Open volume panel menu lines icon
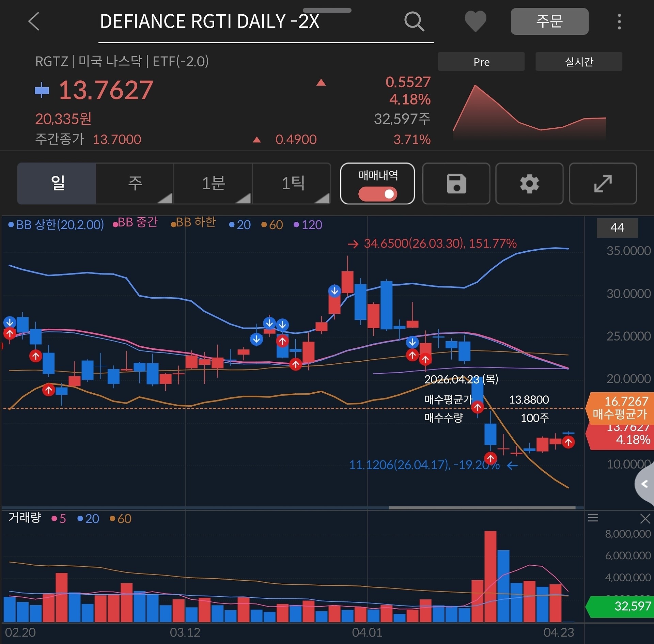 pos(593,518)
